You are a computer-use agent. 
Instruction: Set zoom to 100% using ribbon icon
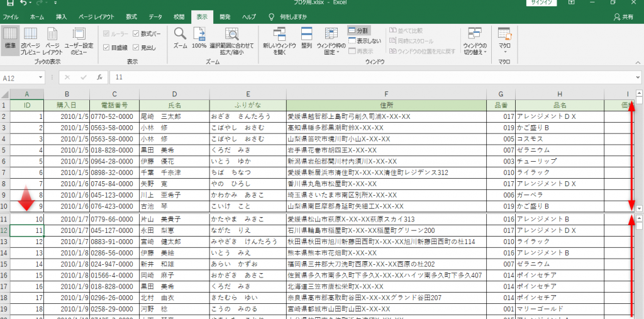click(199, 38)
